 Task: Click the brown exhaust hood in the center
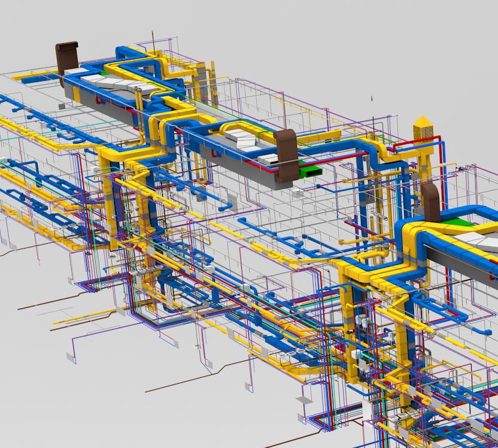pyautogui.click(x=287, y=153)
